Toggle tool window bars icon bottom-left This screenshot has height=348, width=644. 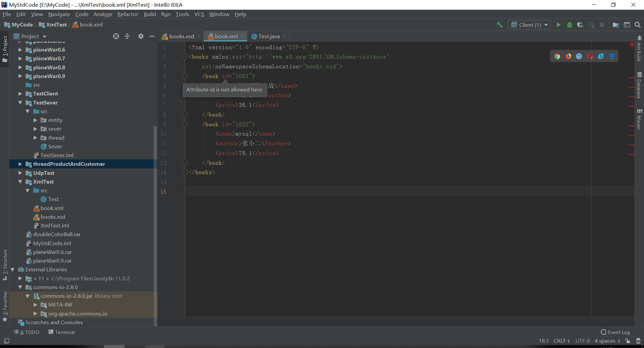(7, 341)
